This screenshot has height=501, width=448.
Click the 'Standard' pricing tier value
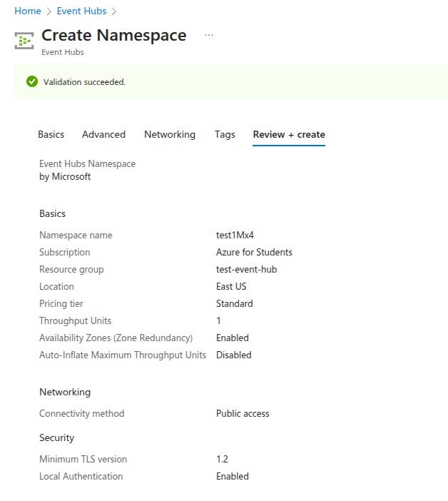tap(235, 303)
